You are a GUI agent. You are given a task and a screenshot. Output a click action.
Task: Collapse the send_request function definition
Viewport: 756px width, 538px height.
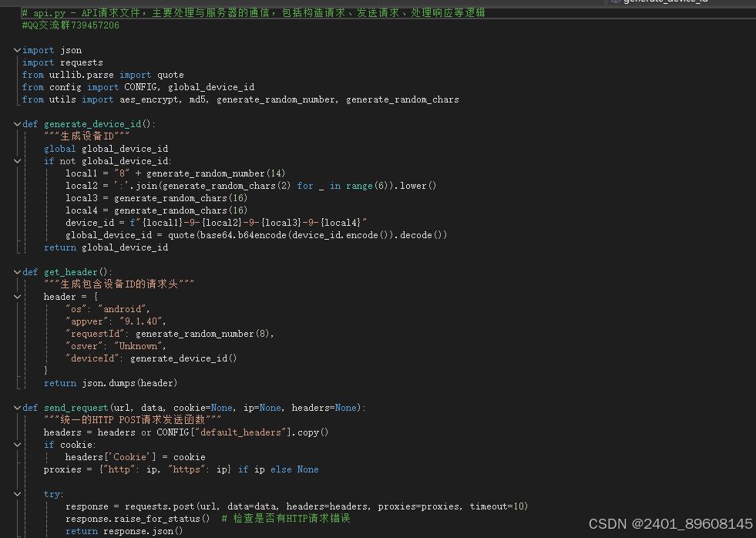coord(17,408)
